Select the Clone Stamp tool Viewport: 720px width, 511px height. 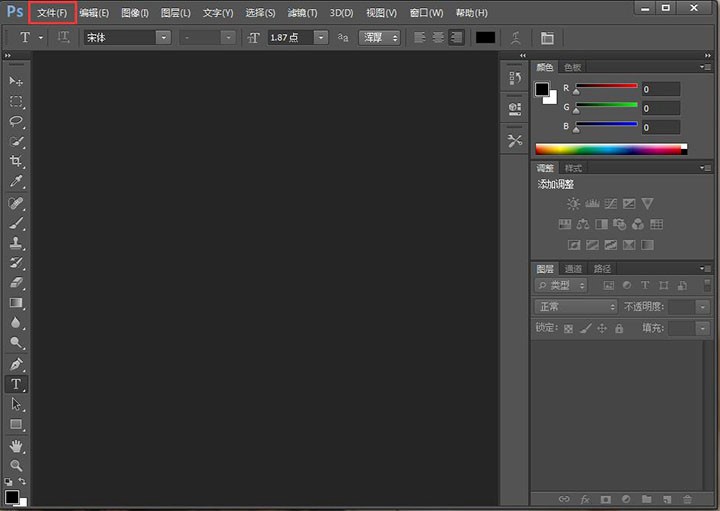(16, 242)
